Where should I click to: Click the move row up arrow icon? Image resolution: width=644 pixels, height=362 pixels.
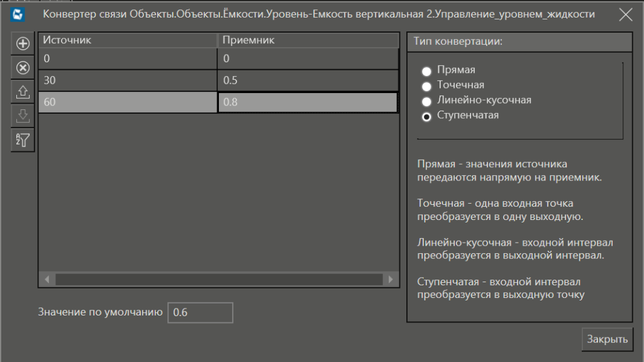point(23,92)
